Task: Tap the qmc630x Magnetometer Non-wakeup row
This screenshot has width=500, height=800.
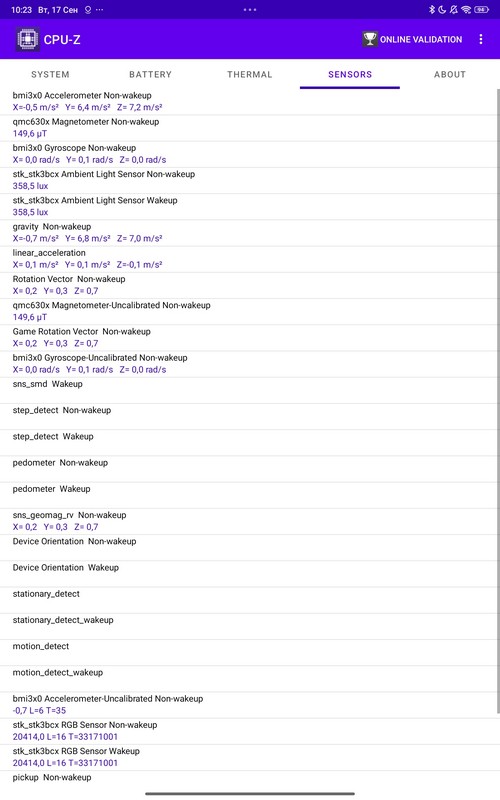Action: tap(249, 128)
